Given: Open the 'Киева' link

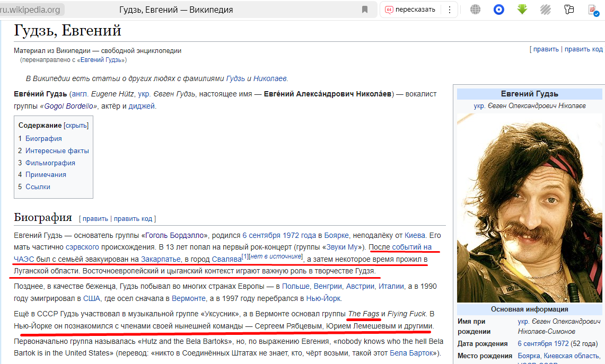Looking at the screenshot, I should pos(415,235).
